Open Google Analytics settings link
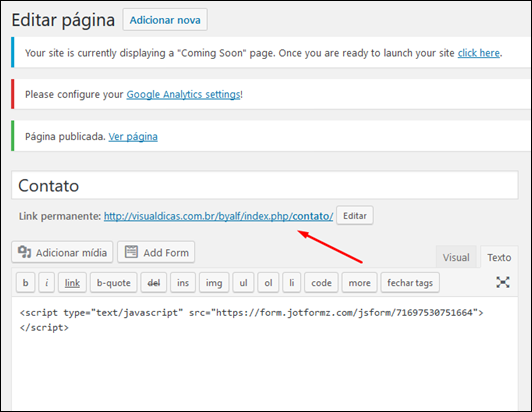Viewport: 532px width, 412px height. coord(184,94)
